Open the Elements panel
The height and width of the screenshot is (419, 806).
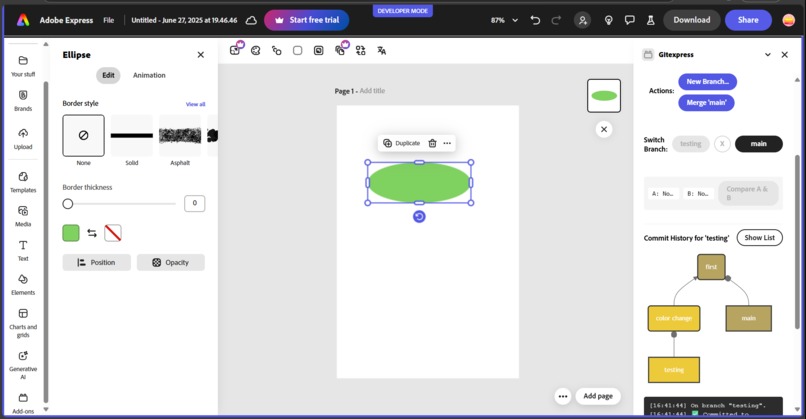[x=23, y=284]
